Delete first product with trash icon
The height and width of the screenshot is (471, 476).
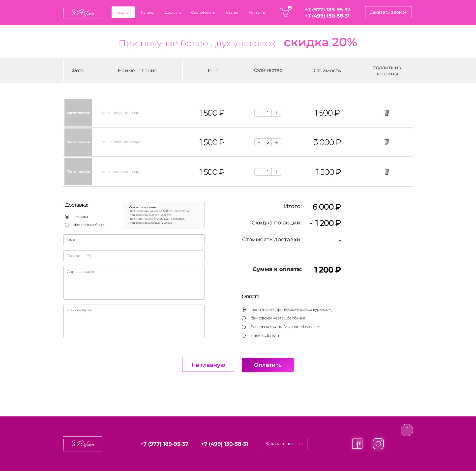pyautogui.click(x=387, y=113)
